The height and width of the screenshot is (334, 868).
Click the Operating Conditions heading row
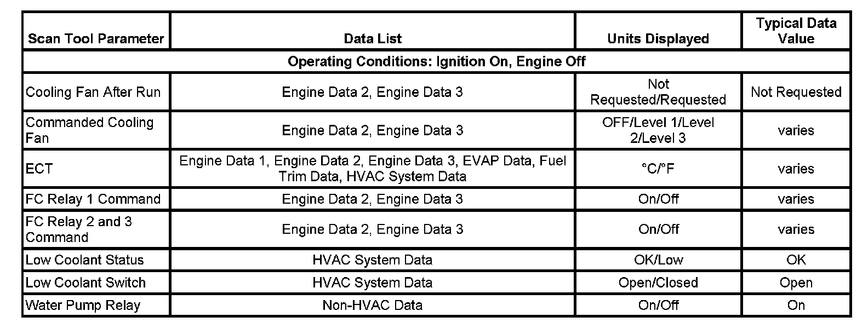click(436, 61)
